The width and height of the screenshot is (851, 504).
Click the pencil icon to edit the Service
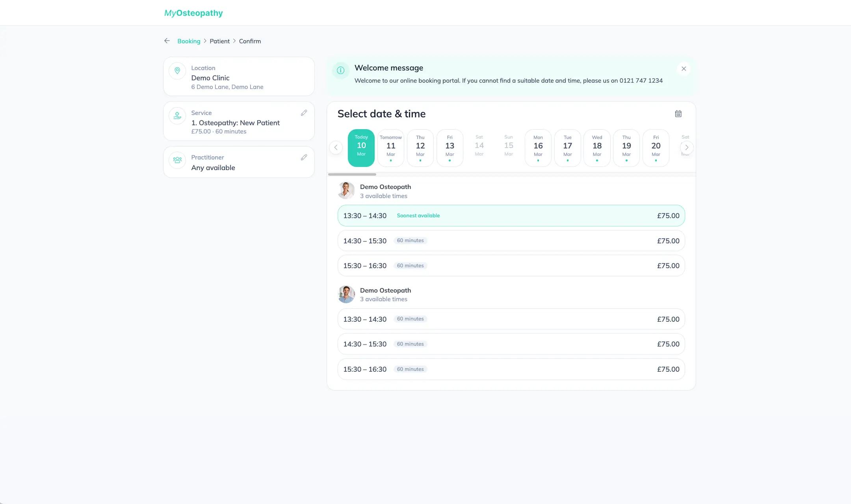pyautogui.click(x=304, y=113)
